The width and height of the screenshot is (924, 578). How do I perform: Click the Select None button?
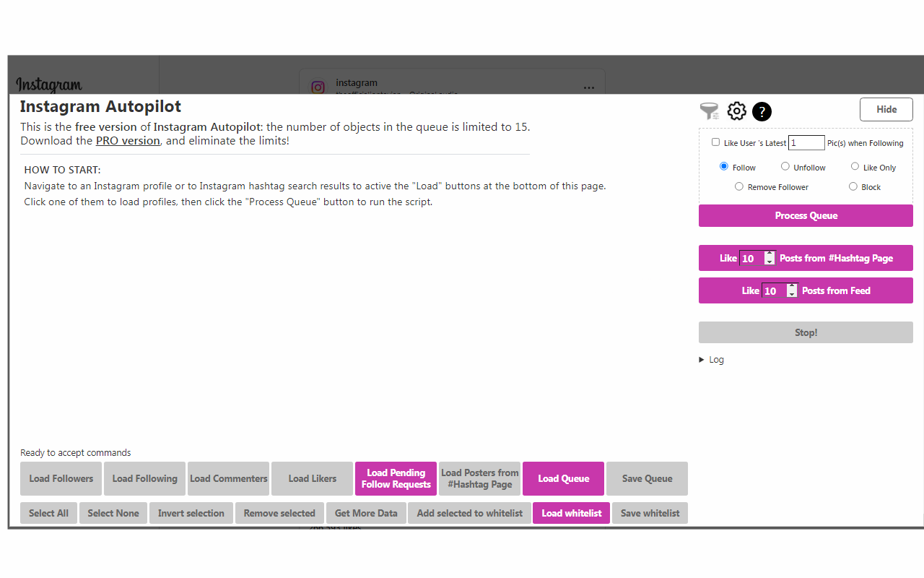(x=113, y=513)
